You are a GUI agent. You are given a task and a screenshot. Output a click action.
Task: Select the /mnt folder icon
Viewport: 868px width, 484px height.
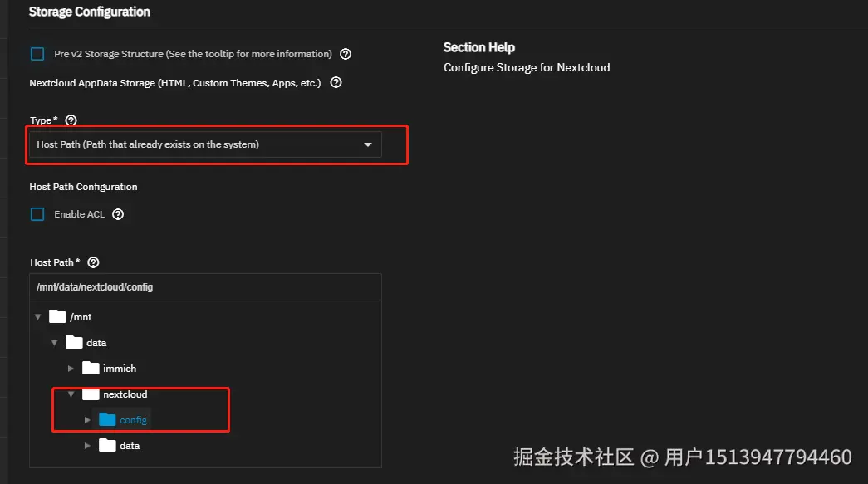click(x=57, y=316)
